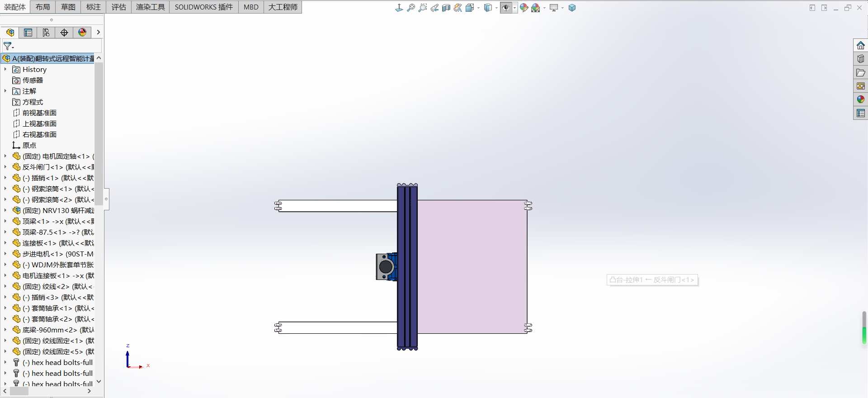Image resolution: width=868 pixels, height=398 pixels.
Task: Click the view orientation triad icon
Action: 399,8
